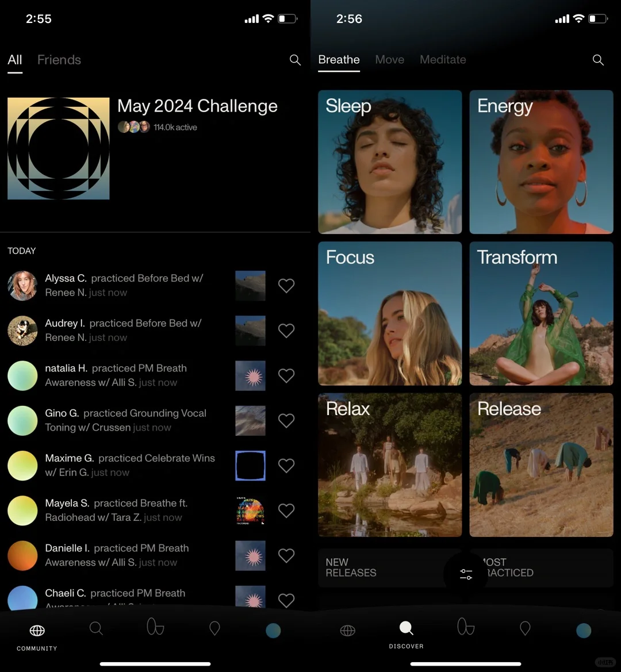Open the May 2024 Challenge cover artwork
This screenshot has height=672, width=621.
pos(59,148)
